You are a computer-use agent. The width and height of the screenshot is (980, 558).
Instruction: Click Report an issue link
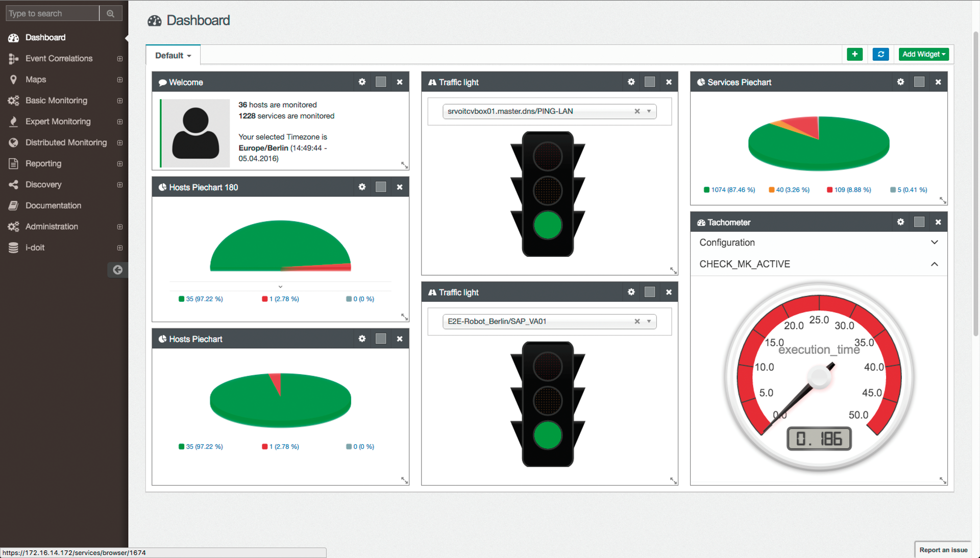pos(943,550)
